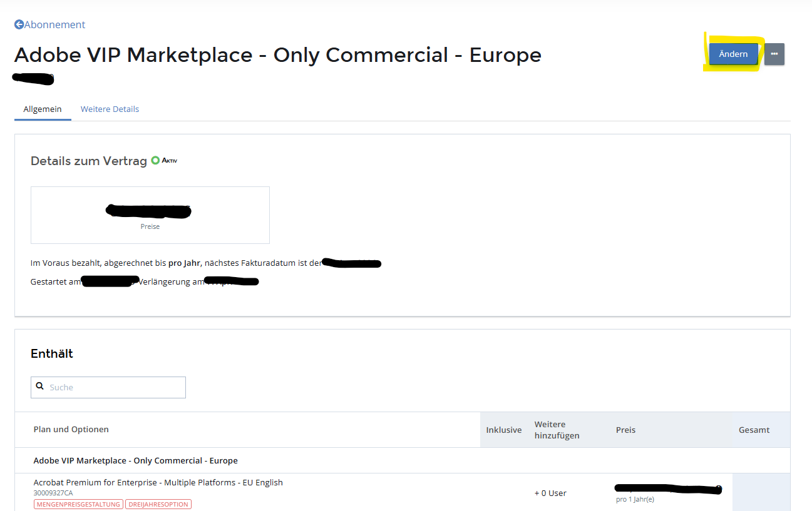Image resolution: width=812 pixels, height=511 pixels.
Task: Click the DREIJAHRESOPTION tag badge
Action: (x=158, y=504)
